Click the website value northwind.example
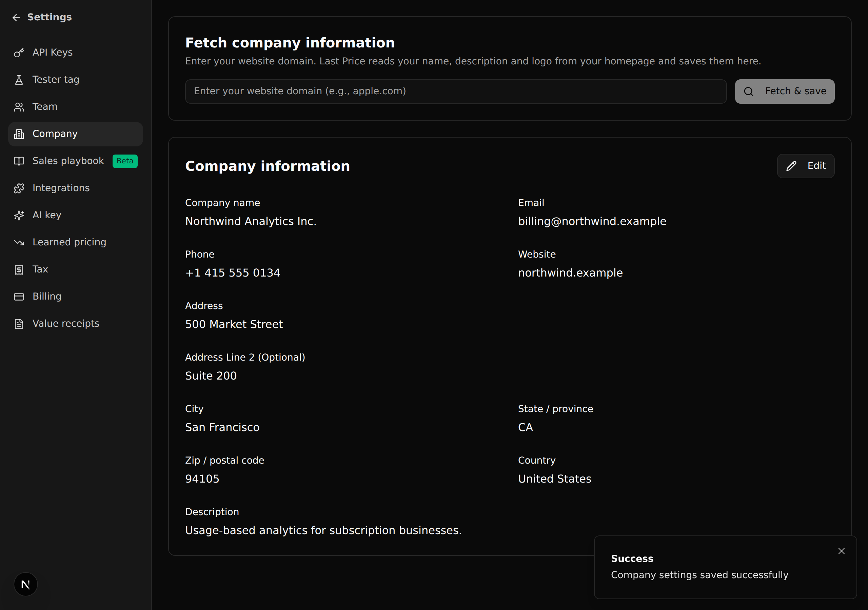 coord(570,273)
